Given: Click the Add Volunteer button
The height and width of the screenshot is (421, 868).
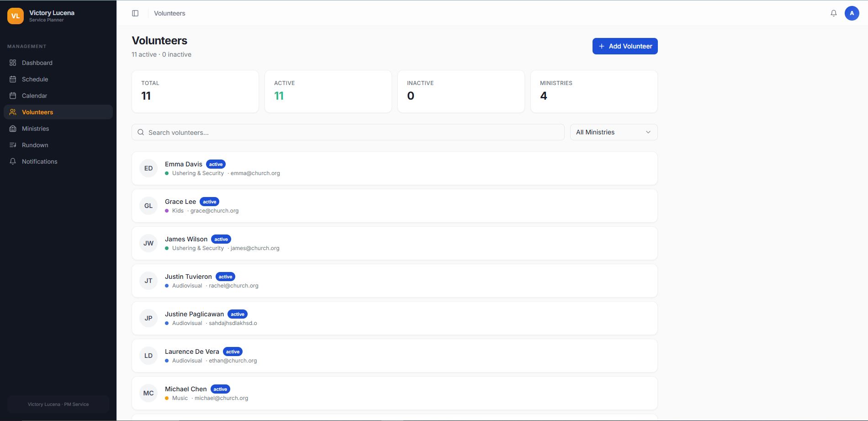Looking at the screenshot, I should pos(625,46).
